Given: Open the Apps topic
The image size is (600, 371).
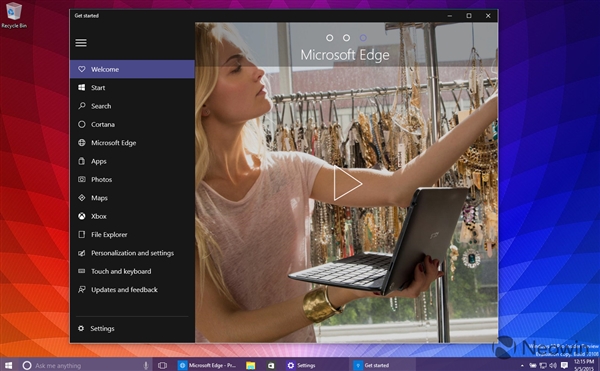Looking at the screenshot, I should tap(132, 161).
